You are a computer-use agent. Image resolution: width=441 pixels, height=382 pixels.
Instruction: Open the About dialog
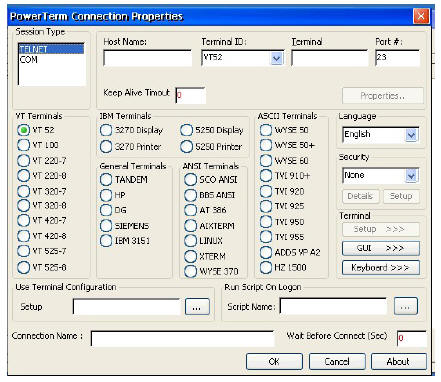click(399, 362)
